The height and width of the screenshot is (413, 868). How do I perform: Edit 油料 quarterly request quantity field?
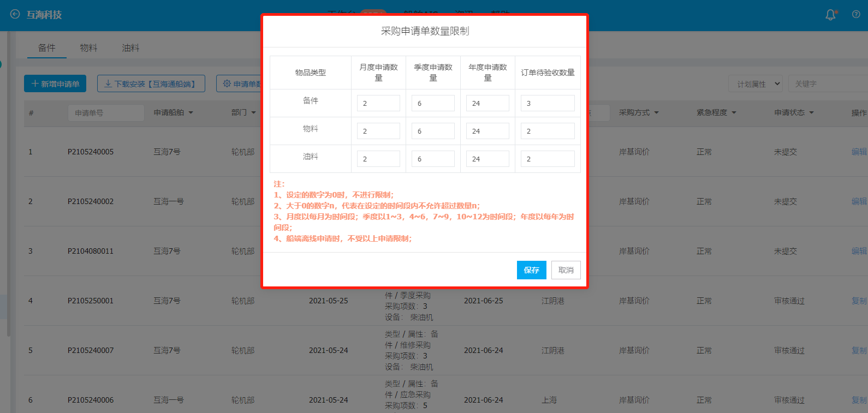(x=433, y=159)
